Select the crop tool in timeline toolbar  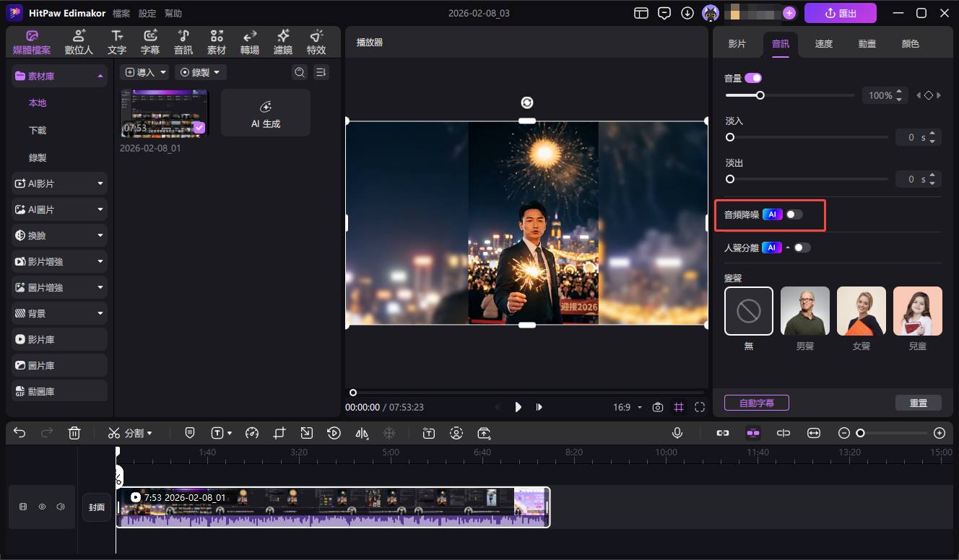[279, 433]
